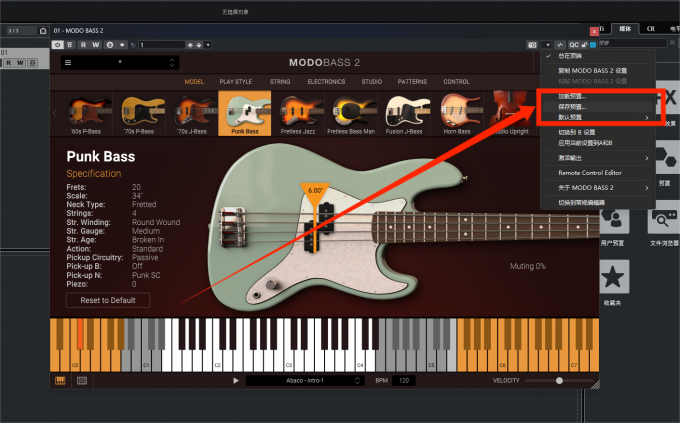
Task: Load next preset with down arrow
Action: [x=199, y=45]
